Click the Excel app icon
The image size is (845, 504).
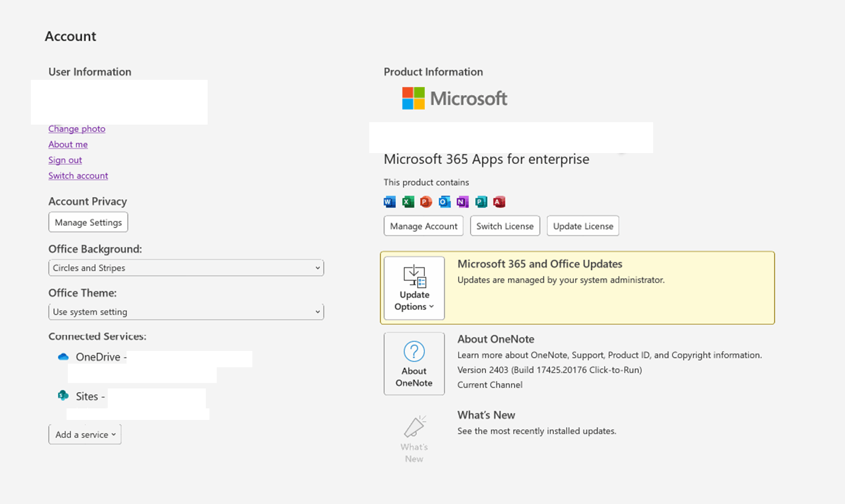[x=408, y=202]
